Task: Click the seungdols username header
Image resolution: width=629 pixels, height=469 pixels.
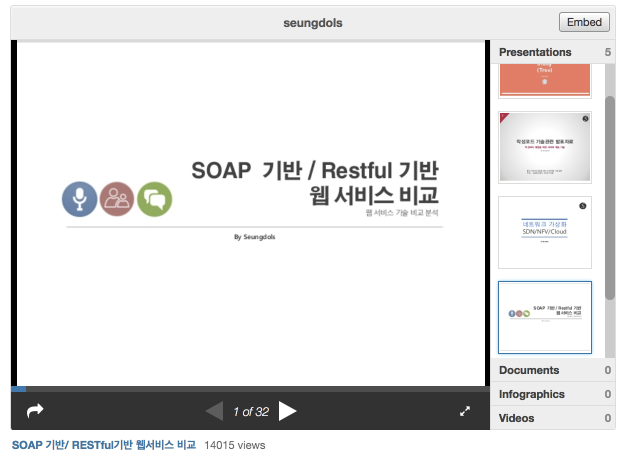Action: [x=313, y=23]
